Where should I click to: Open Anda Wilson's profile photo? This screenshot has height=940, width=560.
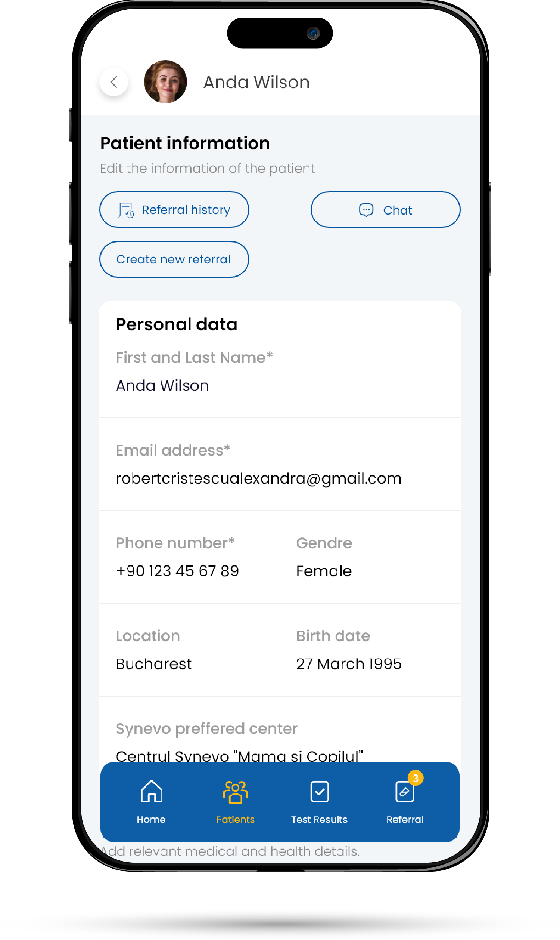tap(165, 81)
